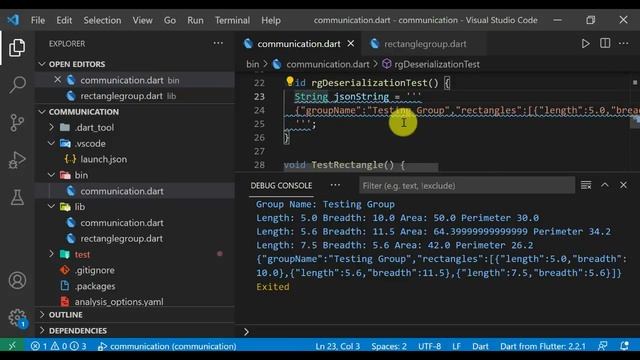Select the Debug Console panel tab

pos(281,185)
